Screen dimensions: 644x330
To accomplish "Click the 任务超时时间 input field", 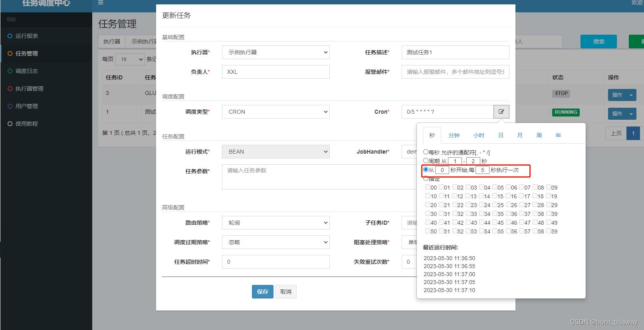I will (276, 262).
